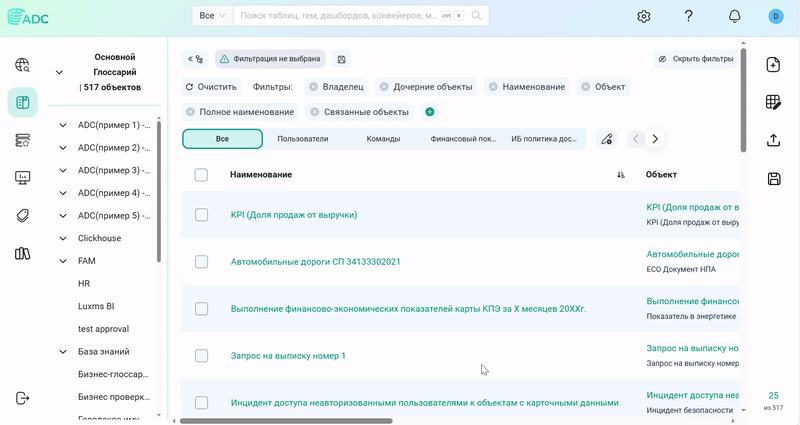Click edit tabs pencil icon
800x425 pixels.
tap(607, 139)
